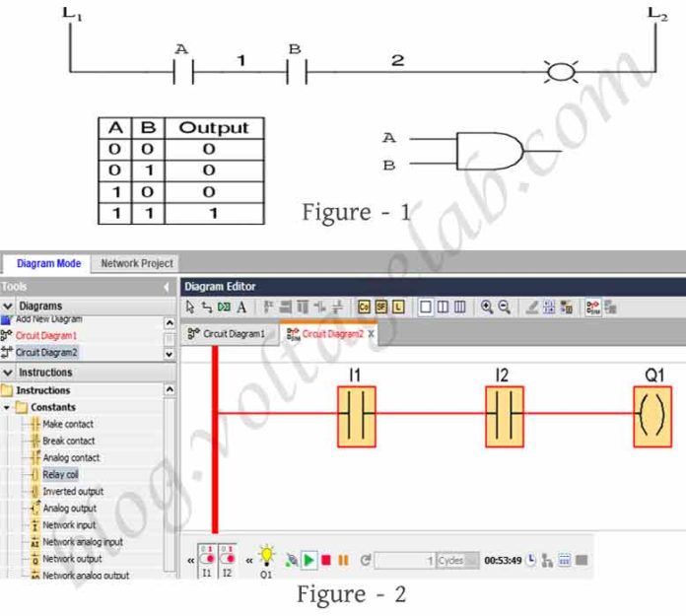The width and height of the screenshot is (686, 616).
Task: Activate the connect wire tool
Action: pos(207,308)
